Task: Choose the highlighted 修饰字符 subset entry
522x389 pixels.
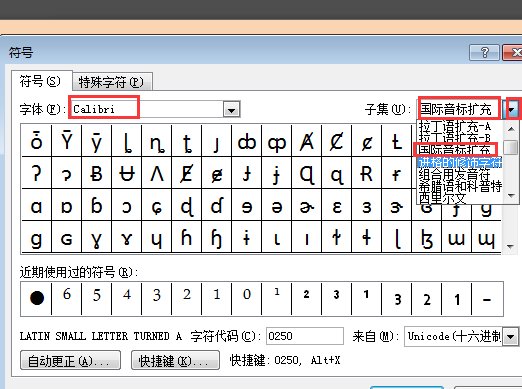Action: [x=460, y=162]
